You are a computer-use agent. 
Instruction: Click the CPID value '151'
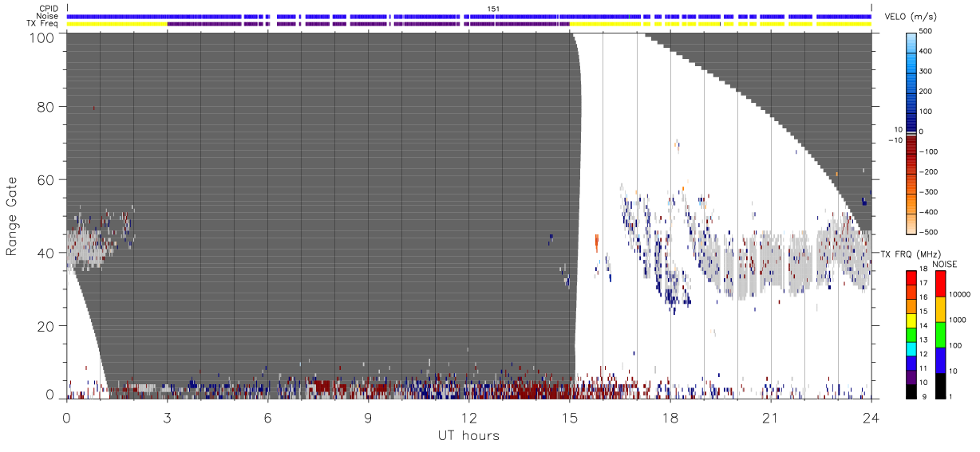tap(492, 9)
